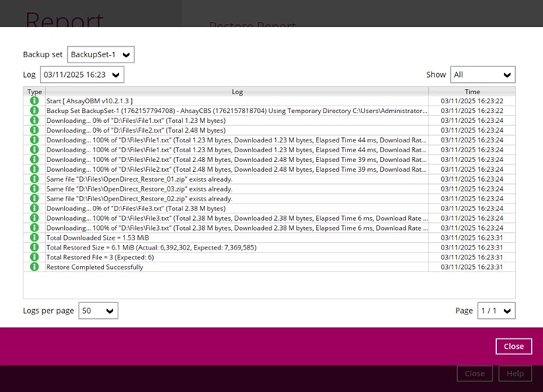The image size is (543, 392).
Task: Select 'Same file OpenDirect_Restore_03.zip exists already' text
Action: (x=140, y=188)
